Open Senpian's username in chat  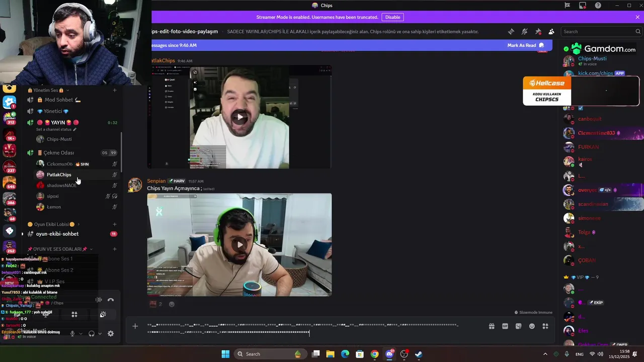156,181
